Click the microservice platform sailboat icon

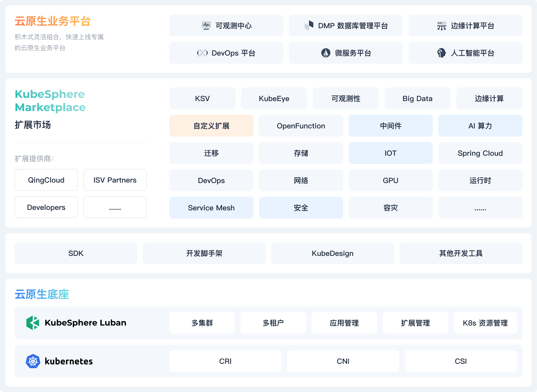click(x=326, y=53)
